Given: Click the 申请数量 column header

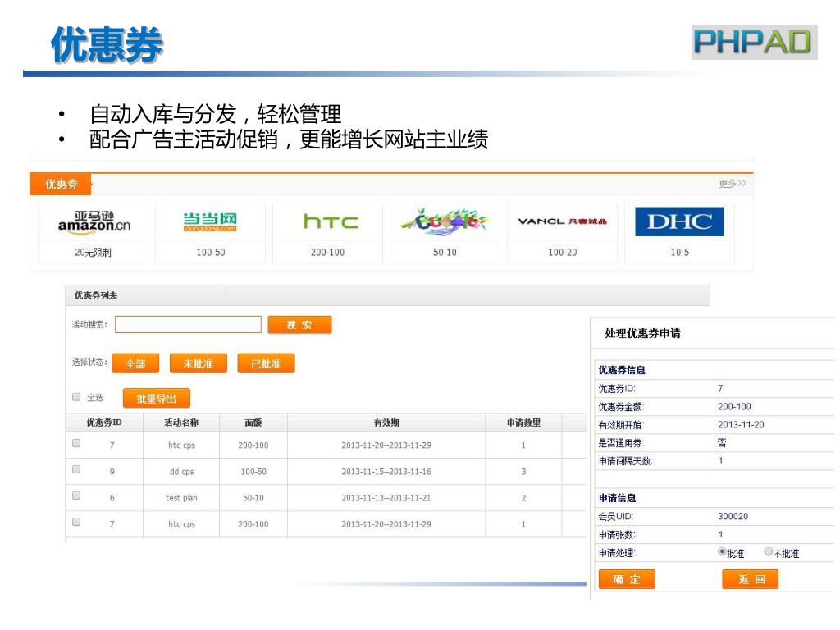Looking at the screenshot, I should tap(523, 422).
